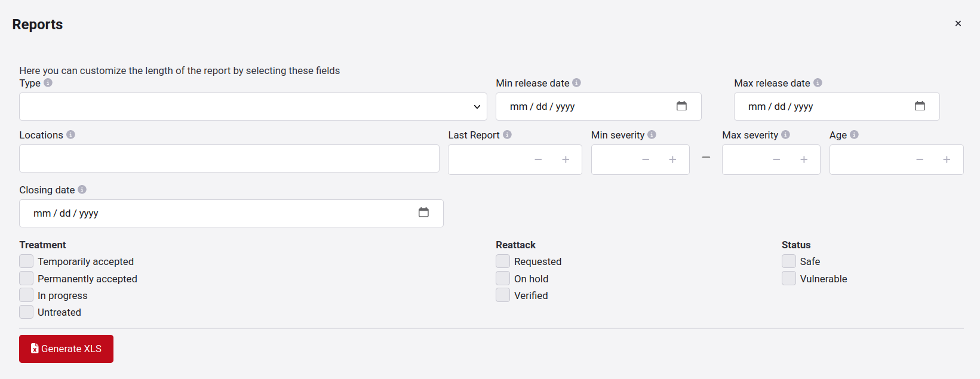Decrease the Age value with minus
Image resolution: width=980 pixels, height=379 pixels.
tap(920, 159)
